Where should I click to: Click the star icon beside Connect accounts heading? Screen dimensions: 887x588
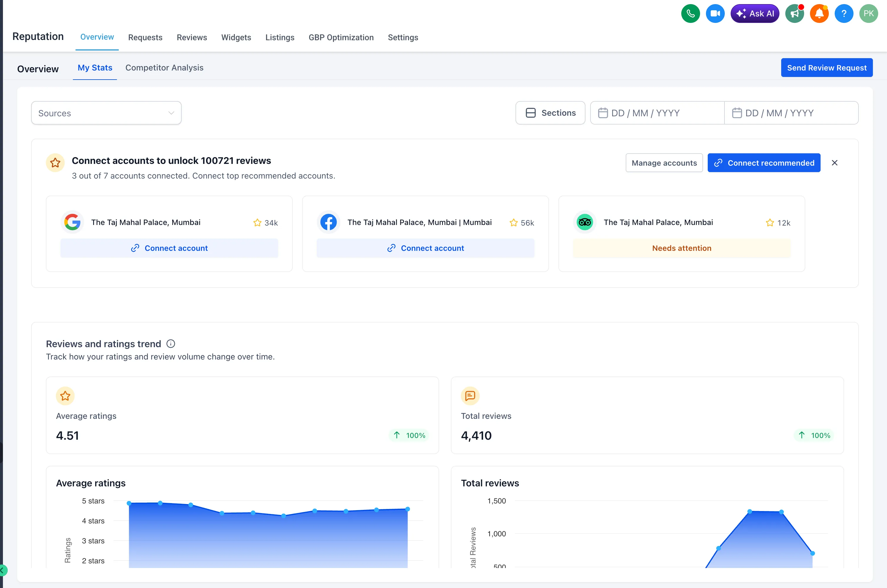pos(55,163)
